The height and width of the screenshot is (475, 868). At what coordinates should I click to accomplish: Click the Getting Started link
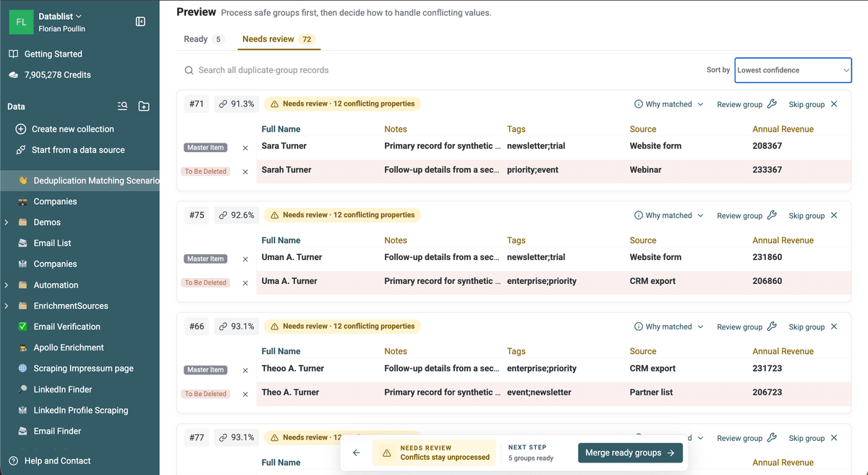pos(54,54)
